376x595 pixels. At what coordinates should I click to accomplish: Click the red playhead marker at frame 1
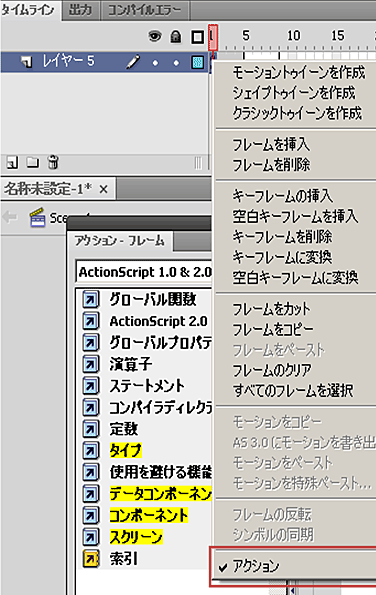213,38
